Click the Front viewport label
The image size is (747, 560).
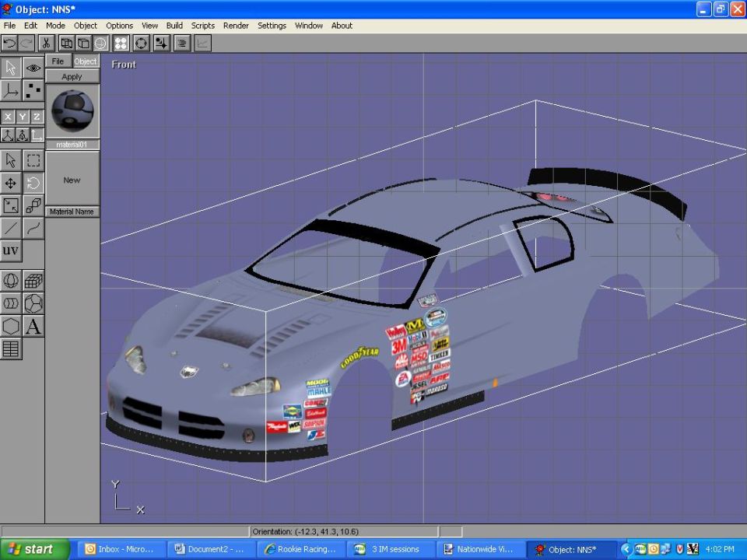pos(124,65)
